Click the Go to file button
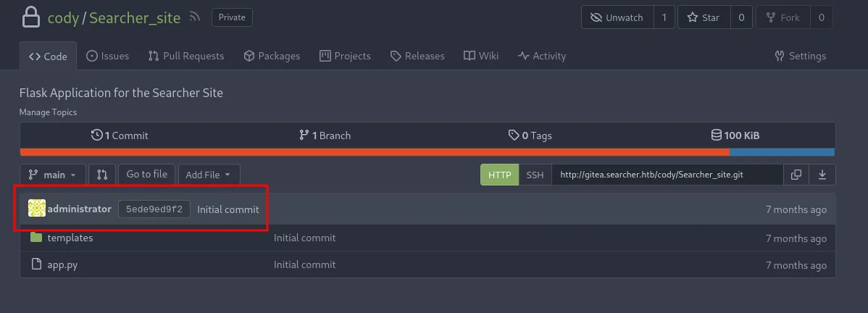The image size is (868, 313). coord(146,175)
